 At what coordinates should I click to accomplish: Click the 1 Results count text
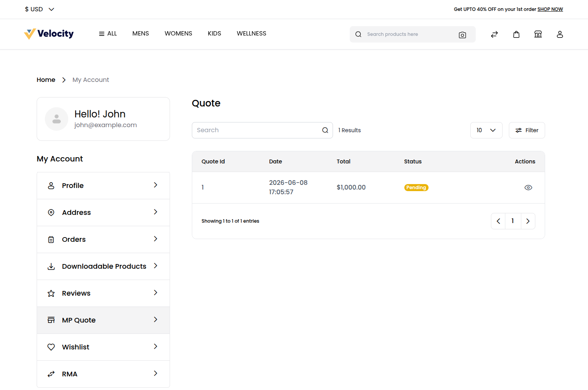click(x=350, y=130)
